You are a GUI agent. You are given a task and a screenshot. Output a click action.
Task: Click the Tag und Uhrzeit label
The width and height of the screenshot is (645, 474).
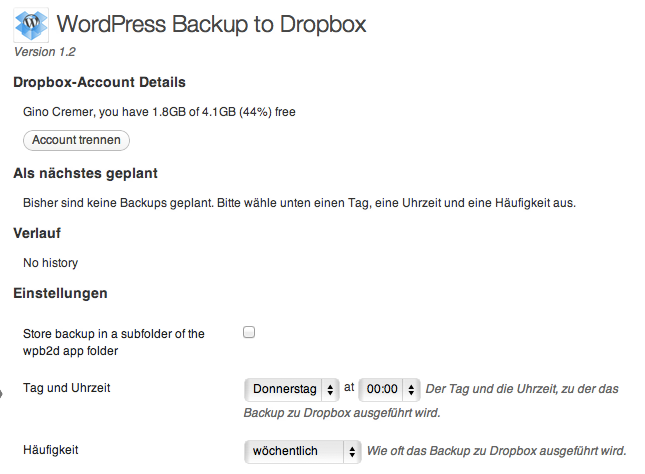pyautogui.click(x=67, y=388)
